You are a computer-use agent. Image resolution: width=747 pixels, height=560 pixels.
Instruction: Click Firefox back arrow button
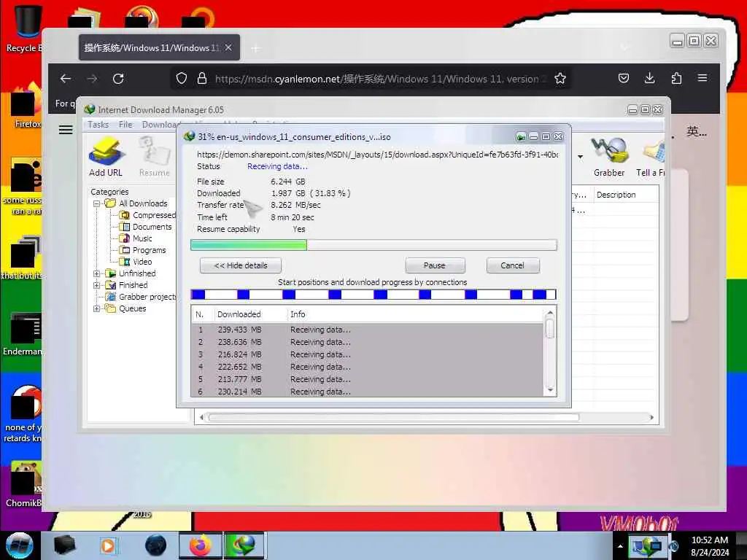coord(66,79)
